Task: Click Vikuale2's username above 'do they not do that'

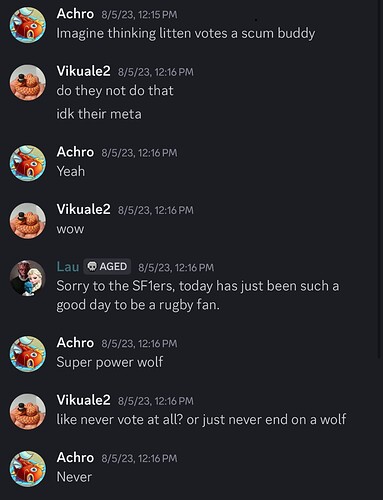Action: coord(83,71)
